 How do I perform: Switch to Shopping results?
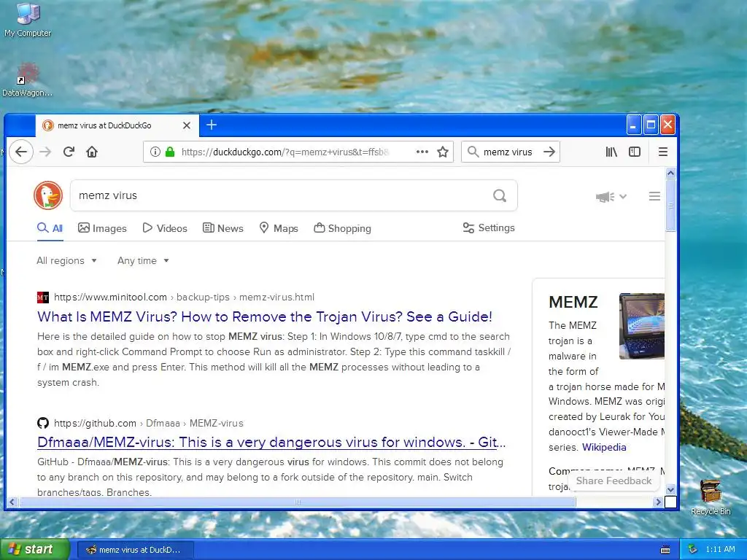point(343,228)
